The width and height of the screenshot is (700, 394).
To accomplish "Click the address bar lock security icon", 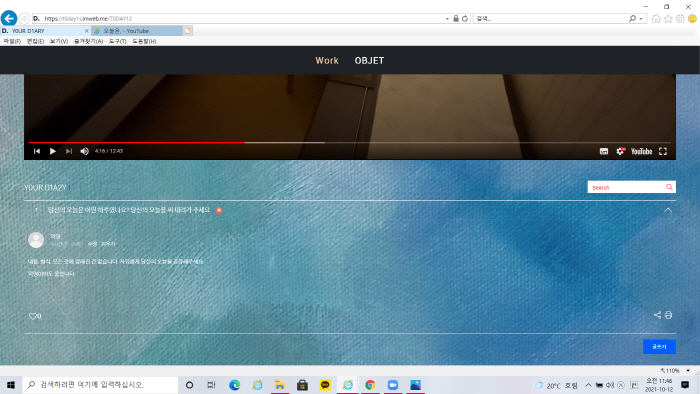I will (x=456, y=19).
